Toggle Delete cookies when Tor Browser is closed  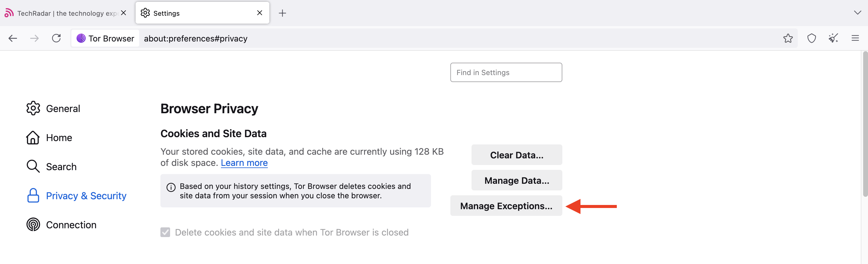tap(165, 232)
